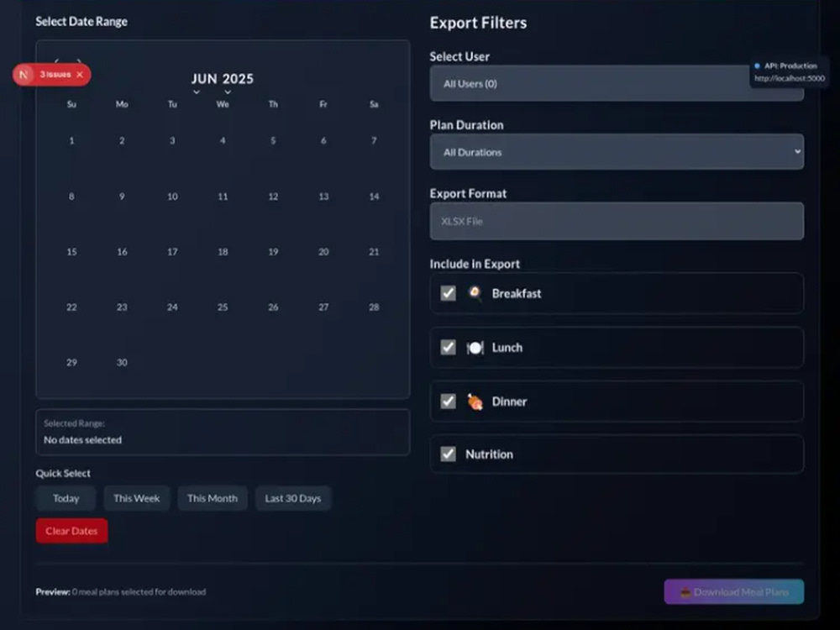Viewport: 840px width, 630px height.
Task: Choose date 20 in calendar
Action: 323,252
